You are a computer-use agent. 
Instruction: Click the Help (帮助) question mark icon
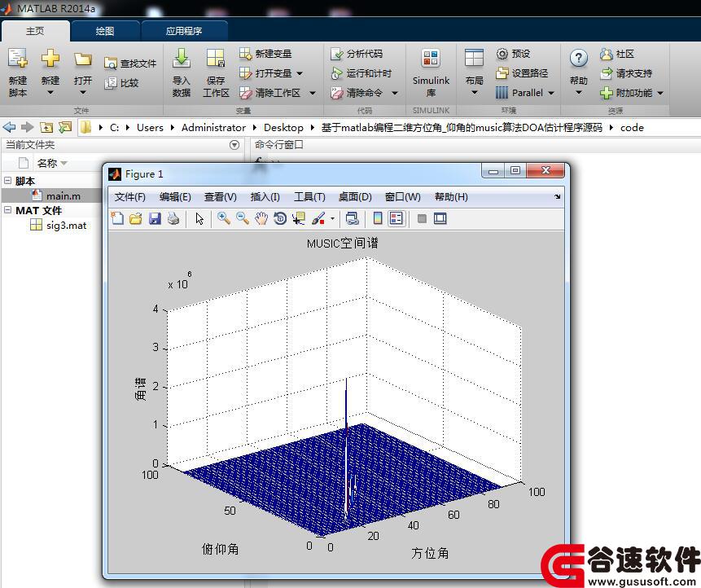click(579, 59)
